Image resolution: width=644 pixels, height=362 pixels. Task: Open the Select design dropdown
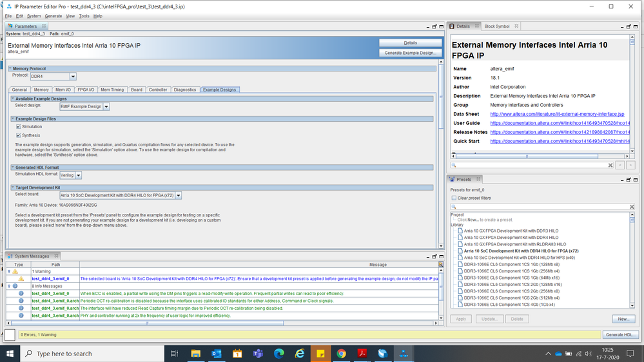(106, 107)
